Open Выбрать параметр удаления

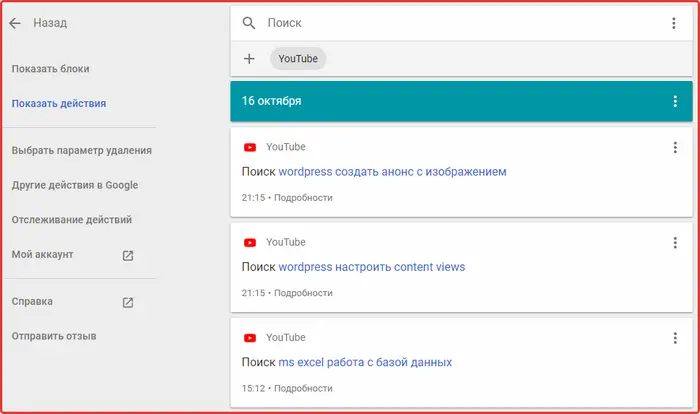[x=82, y=151]
